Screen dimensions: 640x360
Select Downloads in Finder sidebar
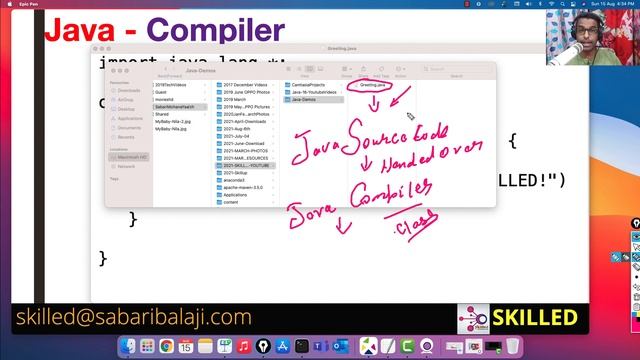129,90
